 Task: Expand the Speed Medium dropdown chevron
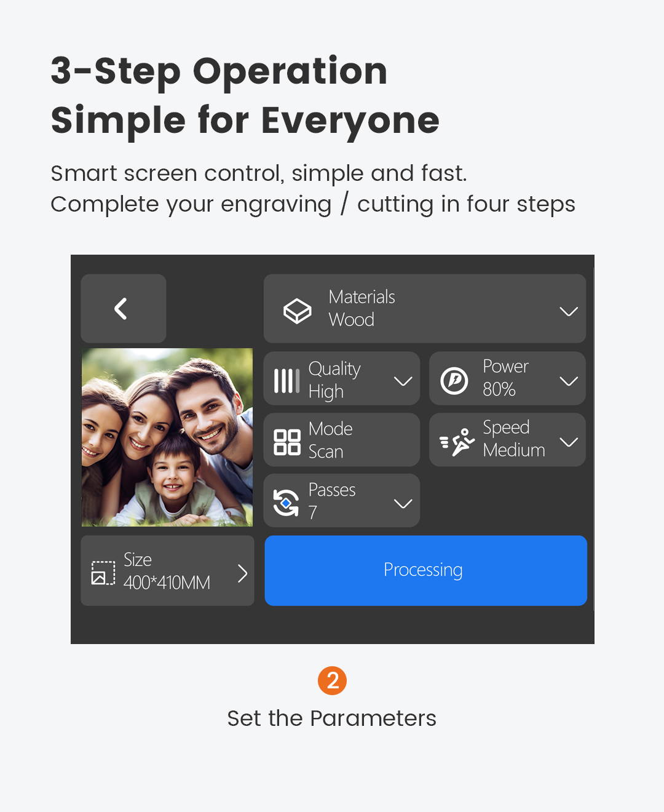point(569,442)
